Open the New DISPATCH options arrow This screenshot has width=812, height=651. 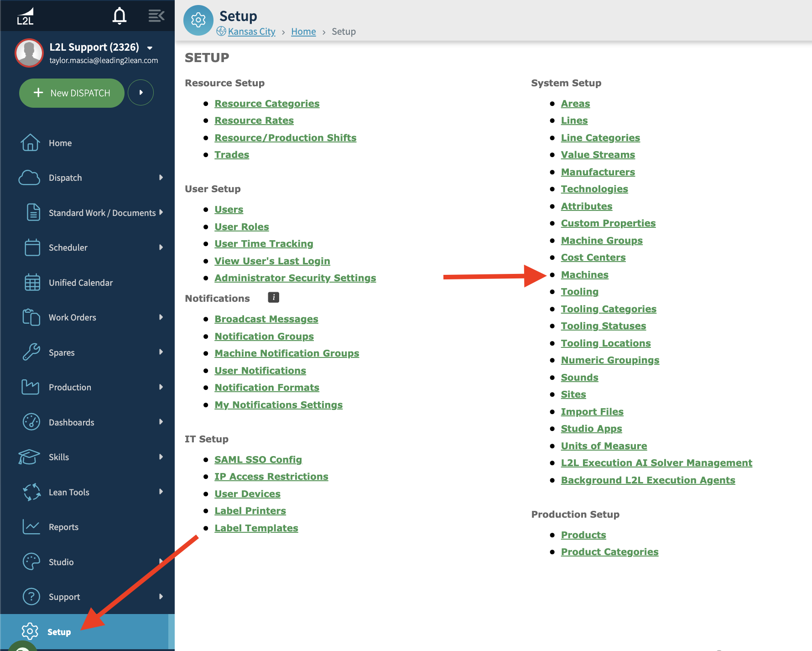141,93
